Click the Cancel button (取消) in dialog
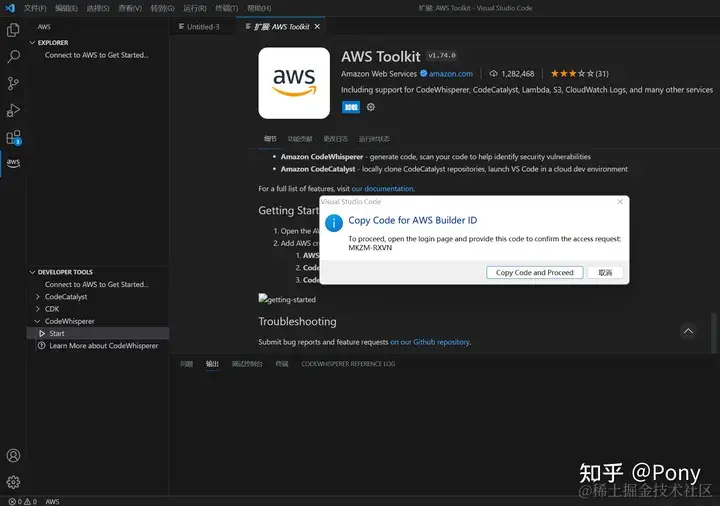 pyautogui.click(x=605, y=272)
